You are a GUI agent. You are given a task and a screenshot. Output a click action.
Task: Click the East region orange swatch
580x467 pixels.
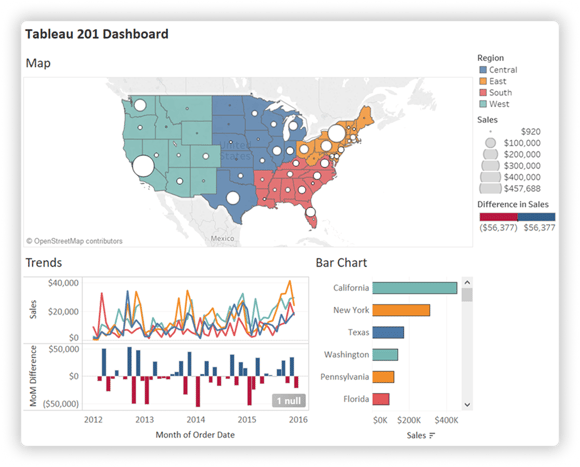coord(483,81)
